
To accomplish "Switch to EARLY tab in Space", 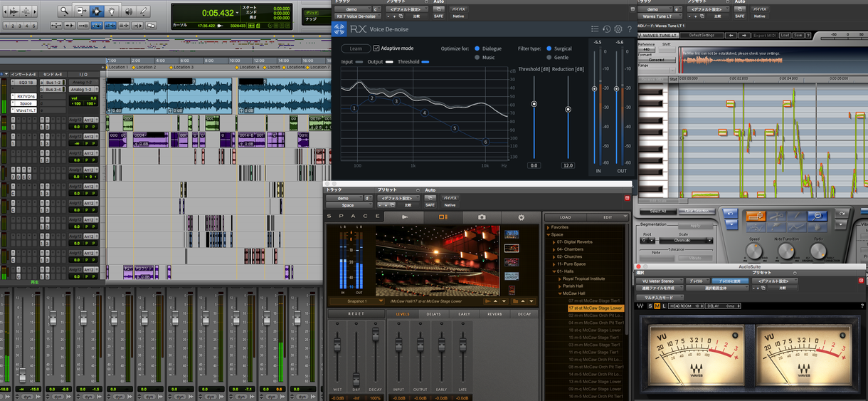I will click(x=464, y=313).
